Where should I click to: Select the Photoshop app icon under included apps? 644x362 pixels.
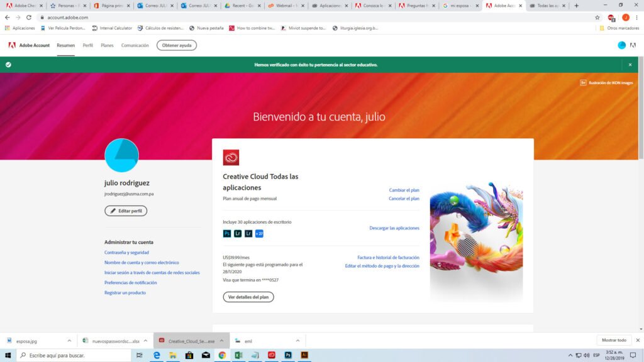click(x=226, y=233)
